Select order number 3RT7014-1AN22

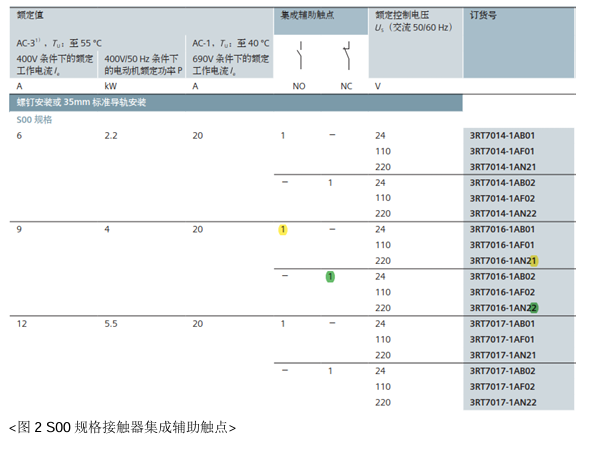[x=503, y=214]
